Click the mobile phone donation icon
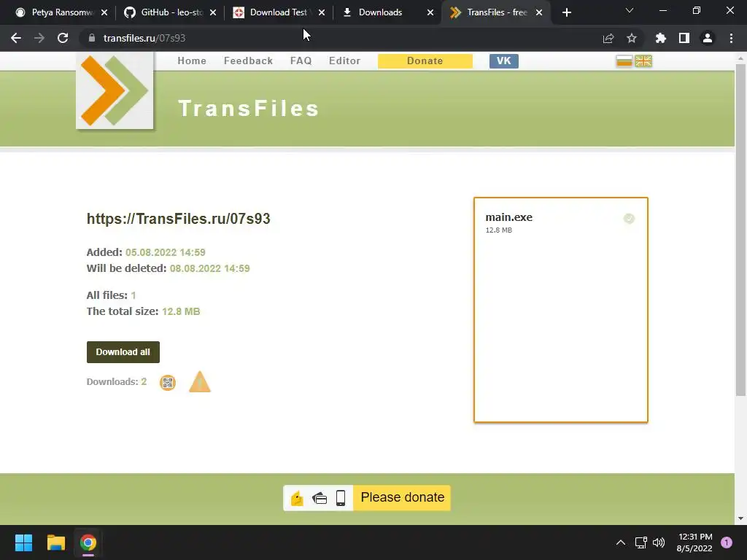This screenshot has height=560, width=747. coord(341,498)
